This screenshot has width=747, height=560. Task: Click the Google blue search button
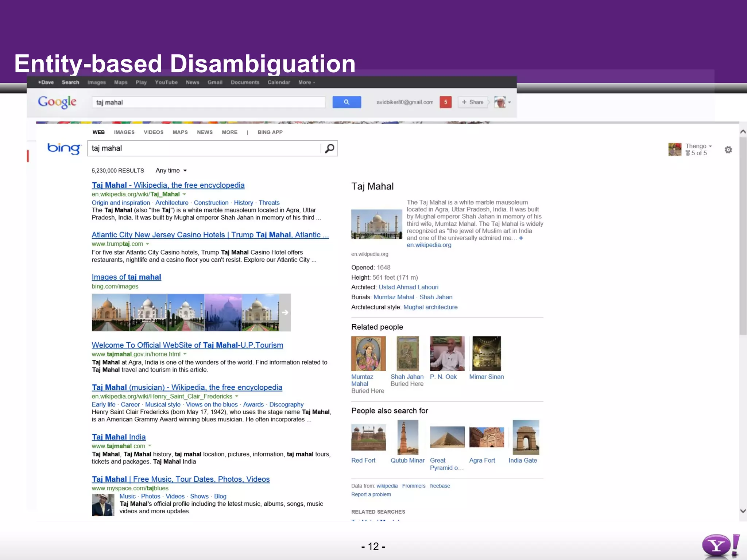point(347,102)
